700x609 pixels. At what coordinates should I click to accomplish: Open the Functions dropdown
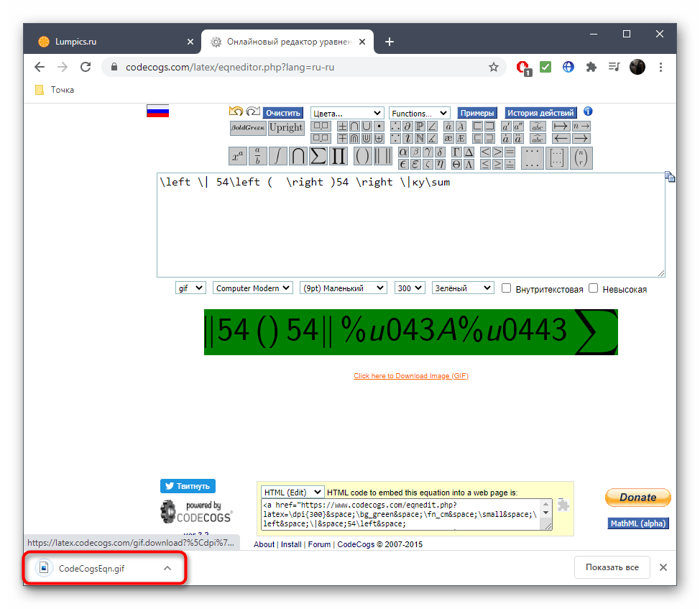[419, 113]
